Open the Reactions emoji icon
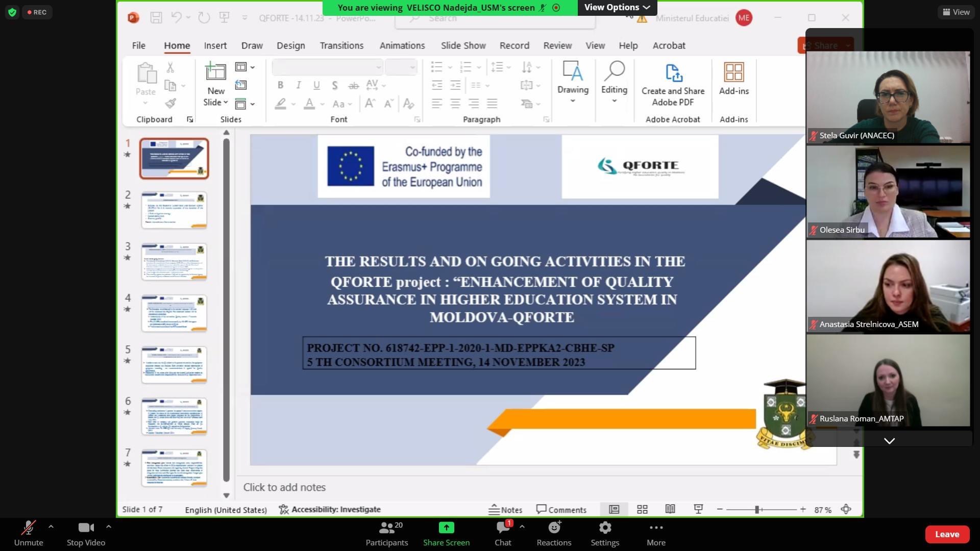The image size is (980, 551). 554,528
